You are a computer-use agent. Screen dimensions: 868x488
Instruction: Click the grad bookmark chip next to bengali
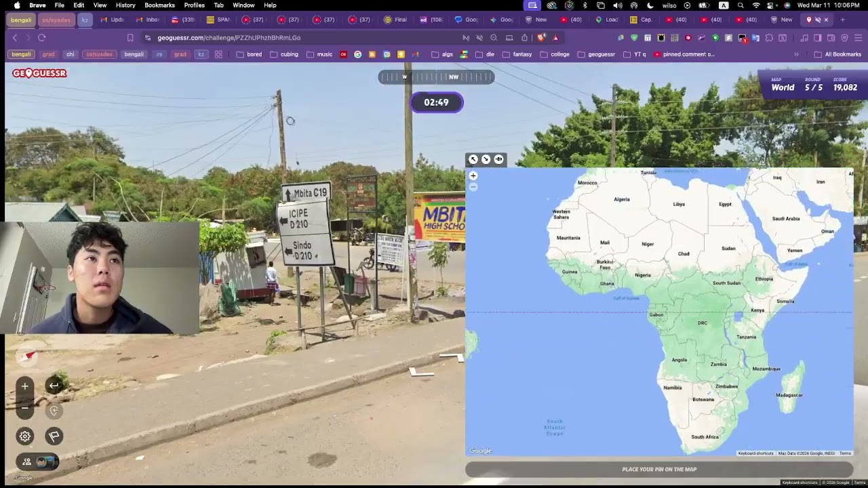[x=48, y=54]
